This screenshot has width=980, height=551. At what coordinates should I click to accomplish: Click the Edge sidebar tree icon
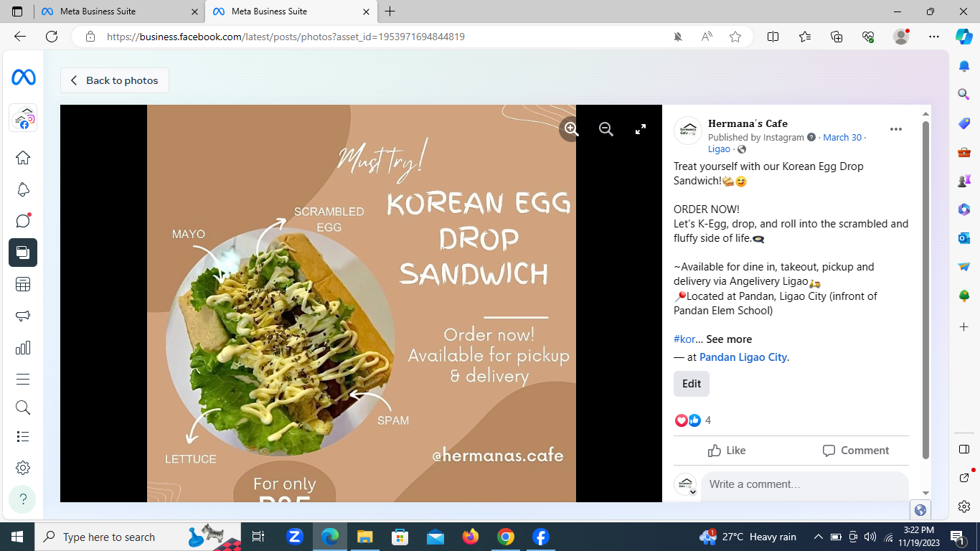click(964, 296)
